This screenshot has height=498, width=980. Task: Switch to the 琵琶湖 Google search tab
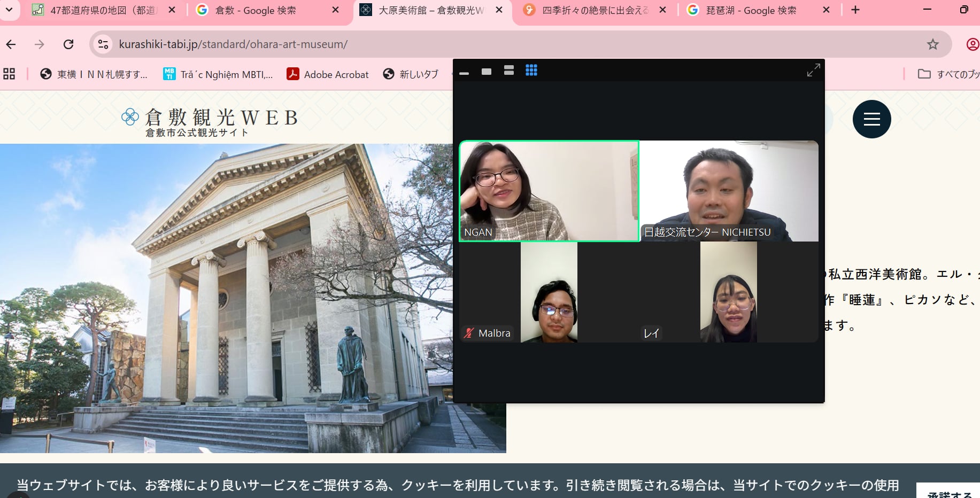pos(751,10)
